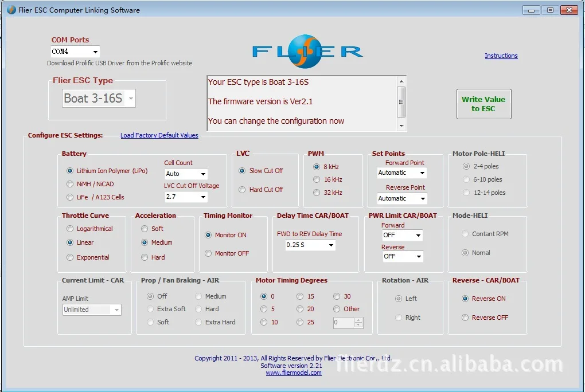The height and width of the screenshot is (392, 585).
Task: Click 'Your ESC type is Boat 3-16S' text
Action: 258,82
